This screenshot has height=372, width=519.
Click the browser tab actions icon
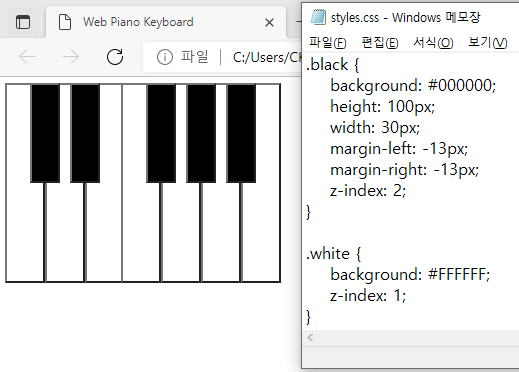point(23,22)
